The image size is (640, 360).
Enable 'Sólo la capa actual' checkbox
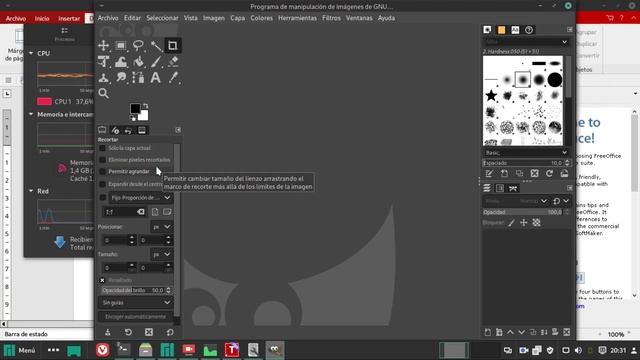coord(102,148)
